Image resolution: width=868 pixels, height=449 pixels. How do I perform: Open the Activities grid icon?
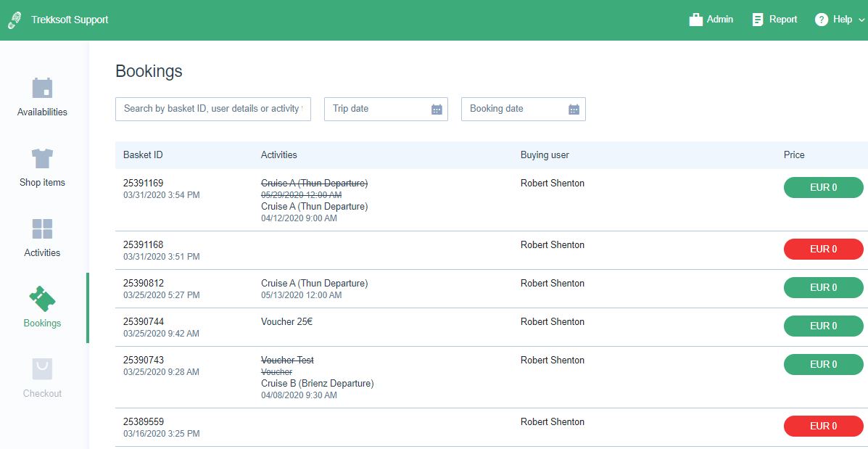click(42, 229)
